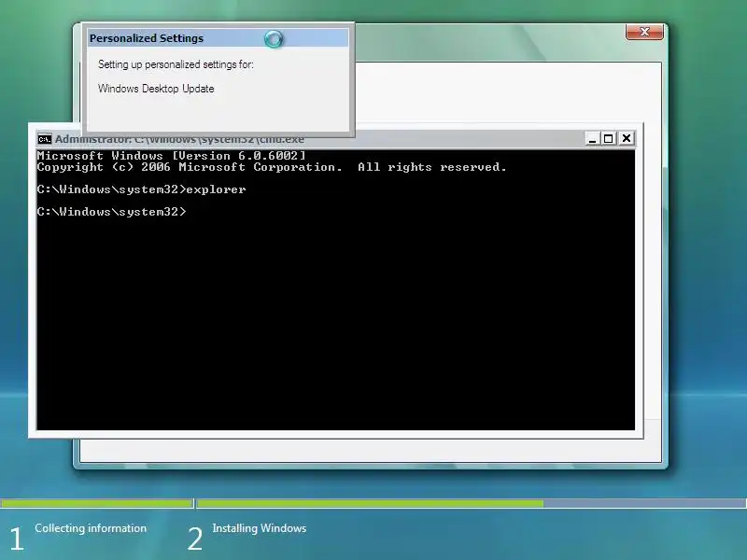Click the 'Installing Windows' step label
Screen dimensions: 747x560
(x=260, y=528)
